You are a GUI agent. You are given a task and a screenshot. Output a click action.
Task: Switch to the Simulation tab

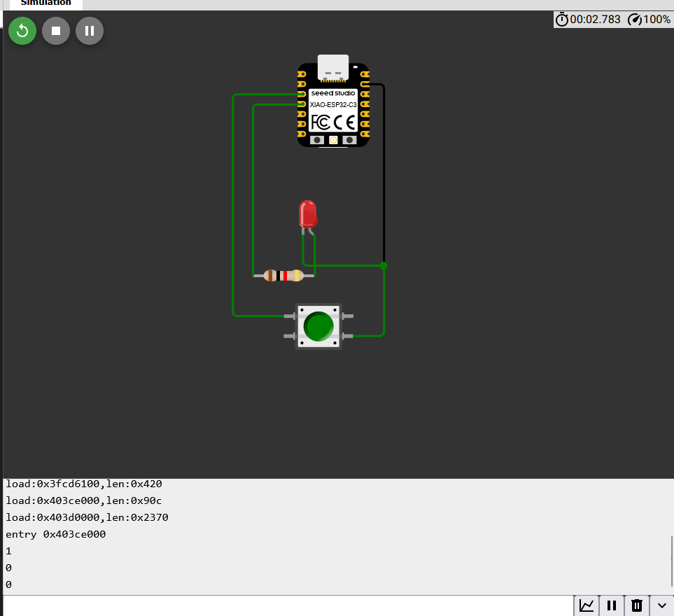(45, 3)
